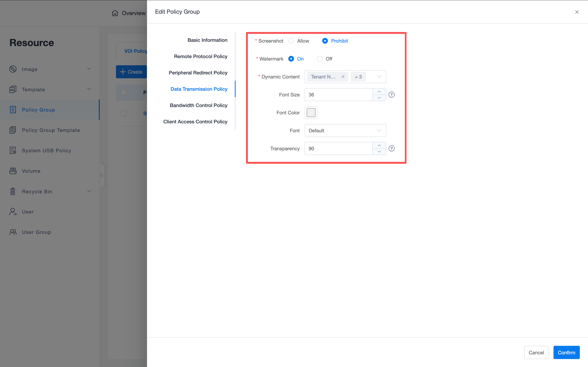This screenshot has height=367, width=588.
Task: Open the Font Color swatch picker
Action: (x=311, y=113)
